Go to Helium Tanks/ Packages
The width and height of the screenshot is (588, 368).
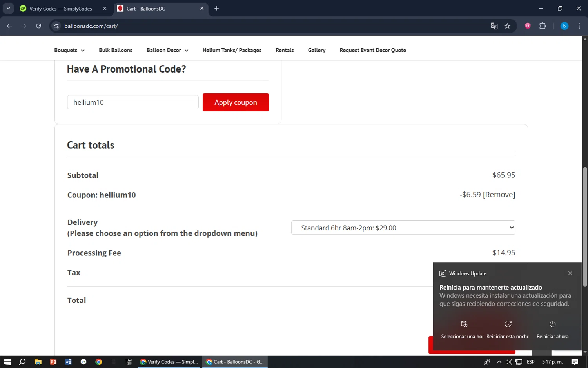point(232,50)
